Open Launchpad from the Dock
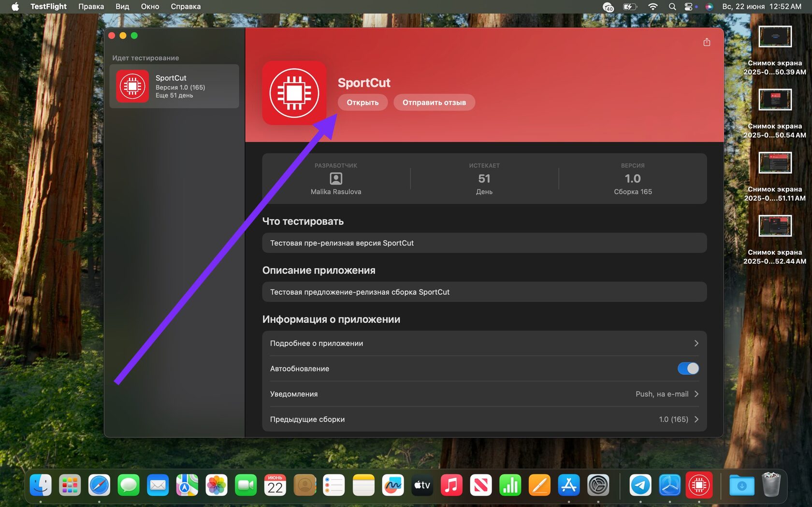The height and width of the screenshot is (507, 812). pyautogui.click(x=70, y=485)
